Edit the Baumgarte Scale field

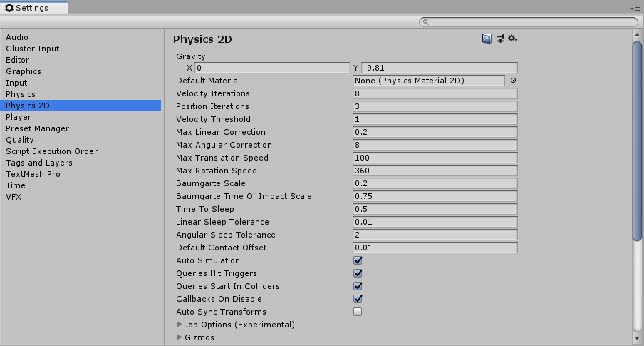(435, 183)
